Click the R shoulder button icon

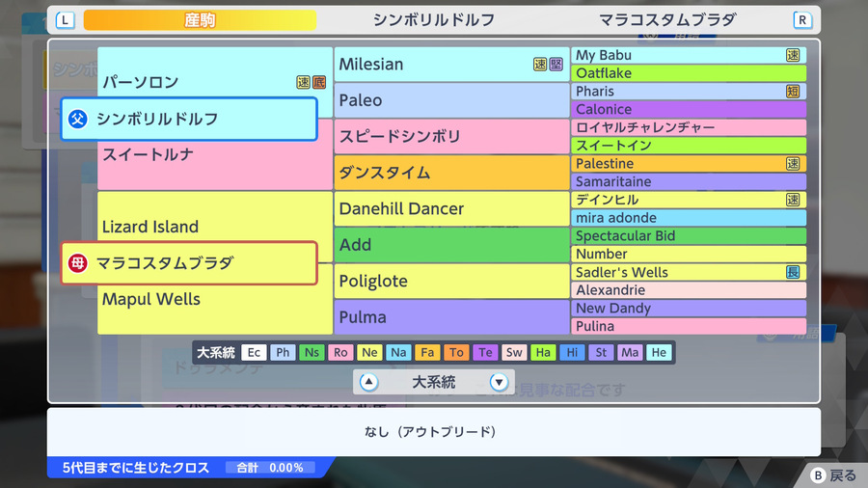coord(802,20)
